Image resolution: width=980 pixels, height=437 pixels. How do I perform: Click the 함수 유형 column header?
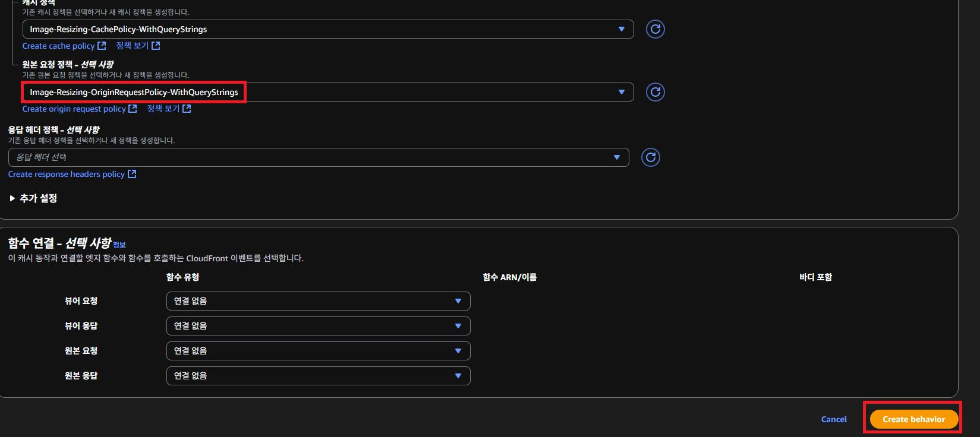pyautogui.click(x=182, y=277)
